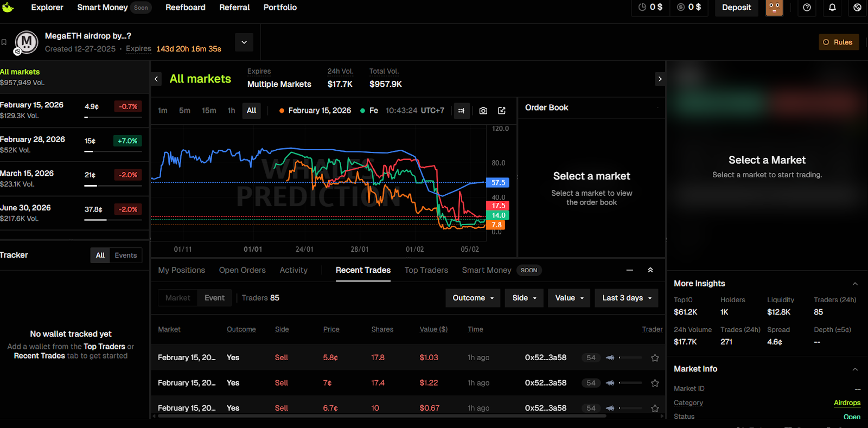Image resolution: width=868 pixels, height=428 pixels.
Task: Open the Outcome filter dropdown
Action: coord(473,298)
